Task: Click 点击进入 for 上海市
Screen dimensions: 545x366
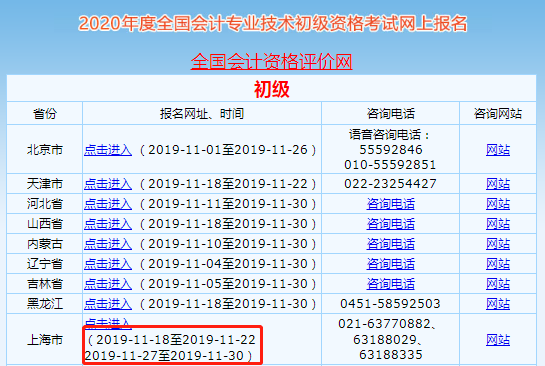Action: (108, 323)
